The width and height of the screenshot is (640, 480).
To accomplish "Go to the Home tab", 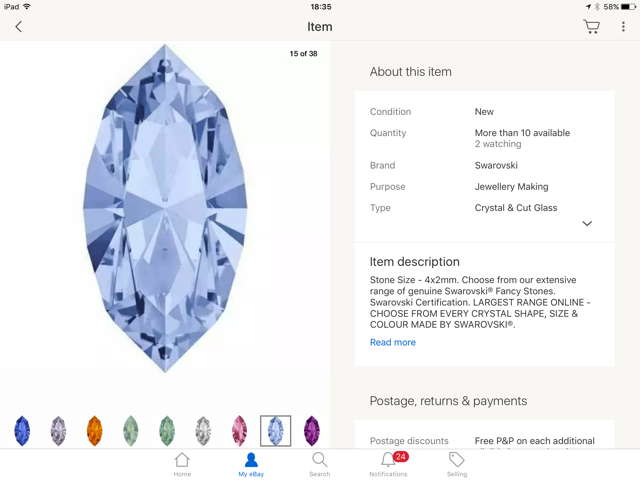I will 182,464.
